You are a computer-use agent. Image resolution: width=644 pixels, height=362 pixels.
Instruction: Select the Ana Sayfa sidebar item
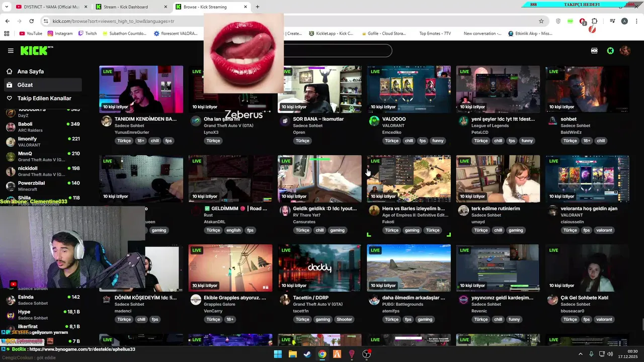click(x=42, y=71)
